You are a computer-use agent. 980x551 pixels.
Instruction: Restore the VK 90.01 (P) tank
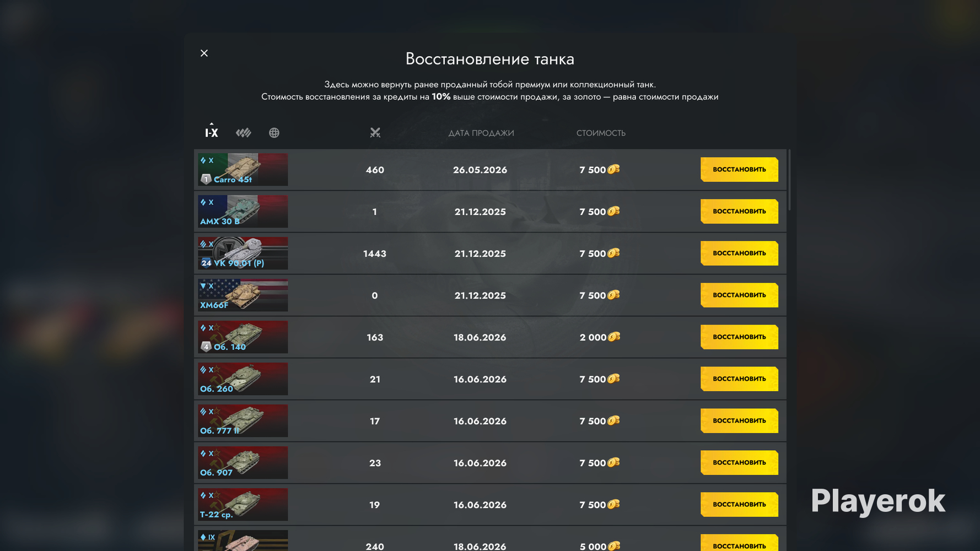pyautogui.click(x=739, y=253)
